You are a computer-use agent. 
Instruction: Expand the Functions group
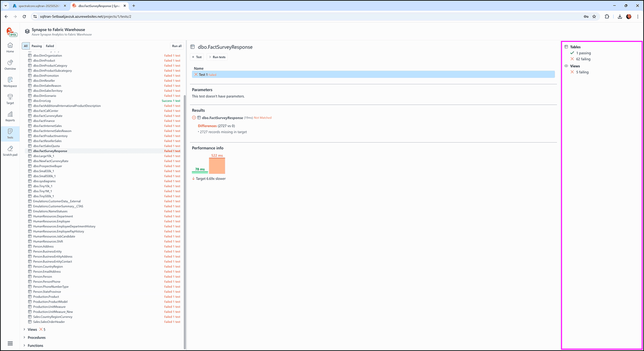(24, 346)
